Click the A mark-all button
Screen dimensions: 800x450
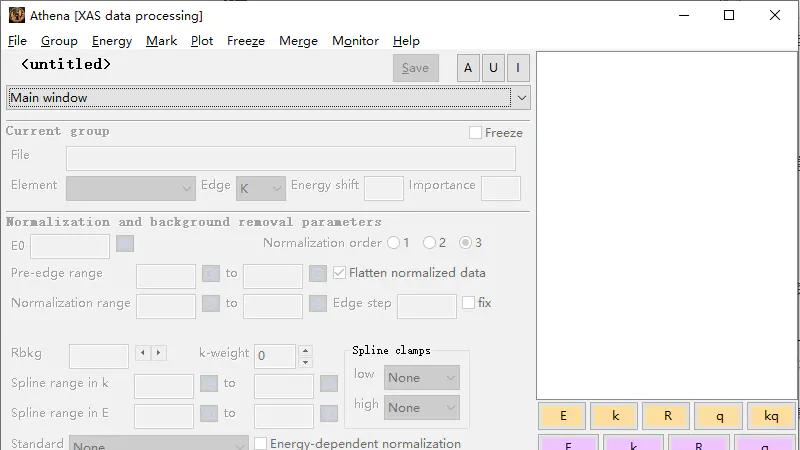tap(468, 68)
